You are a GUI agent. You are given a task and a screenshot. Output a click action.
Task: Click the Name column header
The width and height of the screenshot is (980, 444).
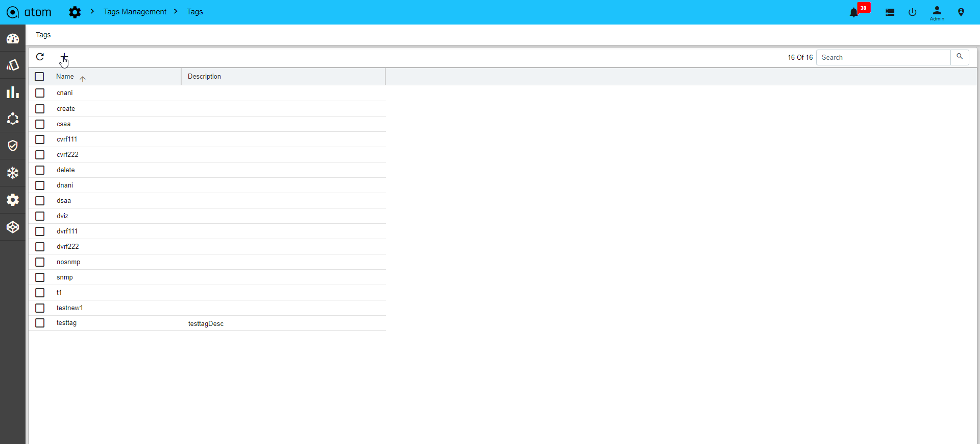(65, 77)
